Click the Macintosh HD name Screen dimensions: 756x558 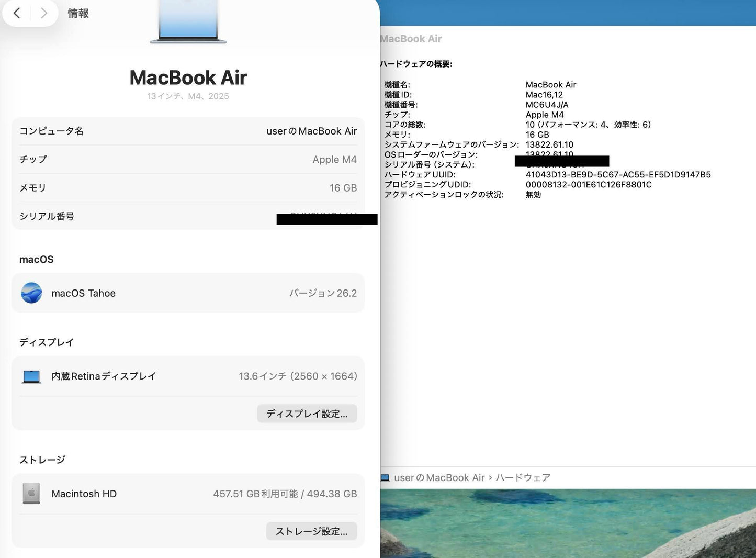click(84, 494)
